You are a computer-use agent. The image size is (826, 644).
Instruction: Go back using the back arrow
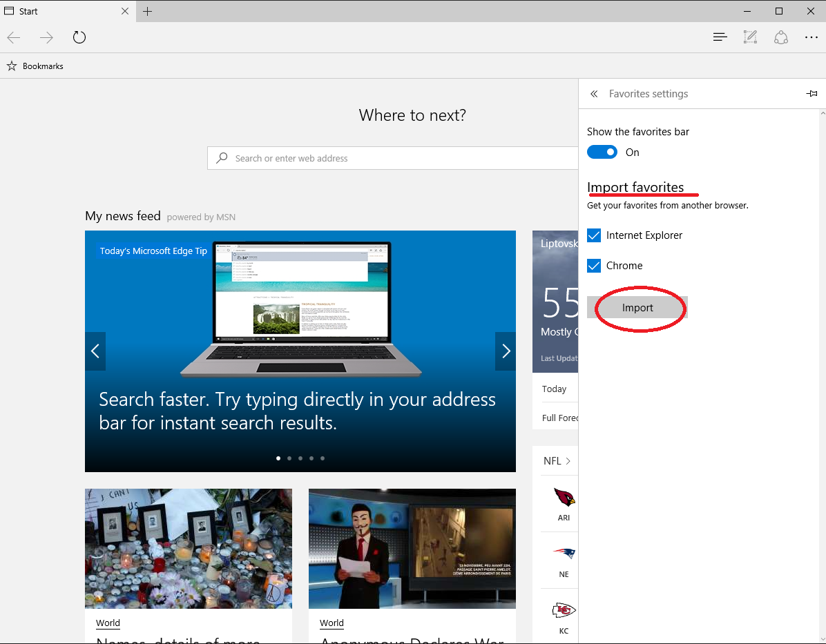(14, 37)
